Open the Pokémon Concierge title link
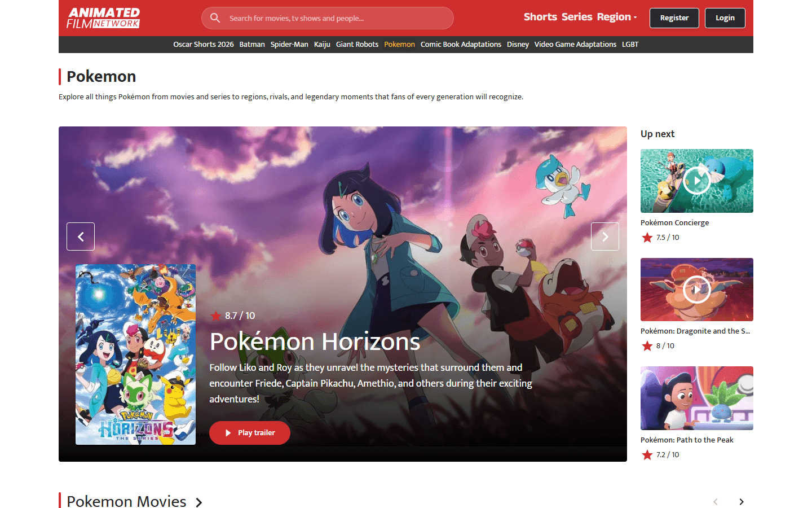 coord(675,223)
